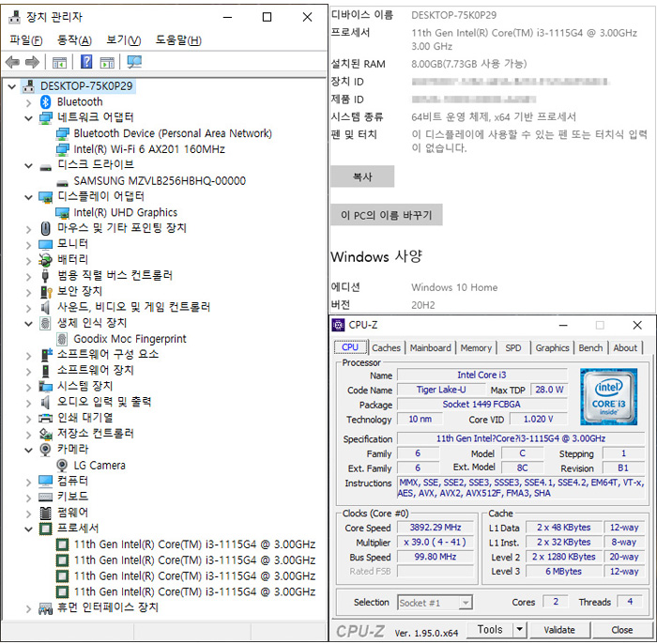Open the Socket #1 selection dropdown in CPU-Z
Screen dimensions: 657x644
(465, 603)
